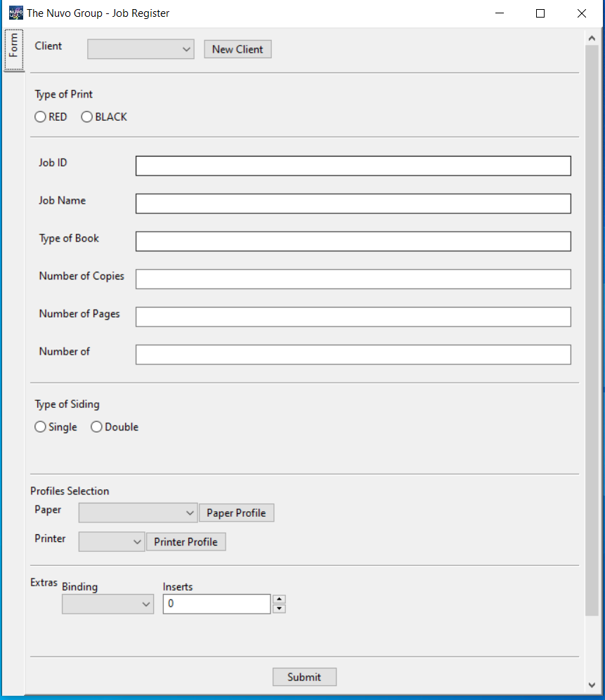Click the Nuvo Group app icon in title bar
This screenshot has height=700, width=605.
pyautogui.click(x=16, y=13)
